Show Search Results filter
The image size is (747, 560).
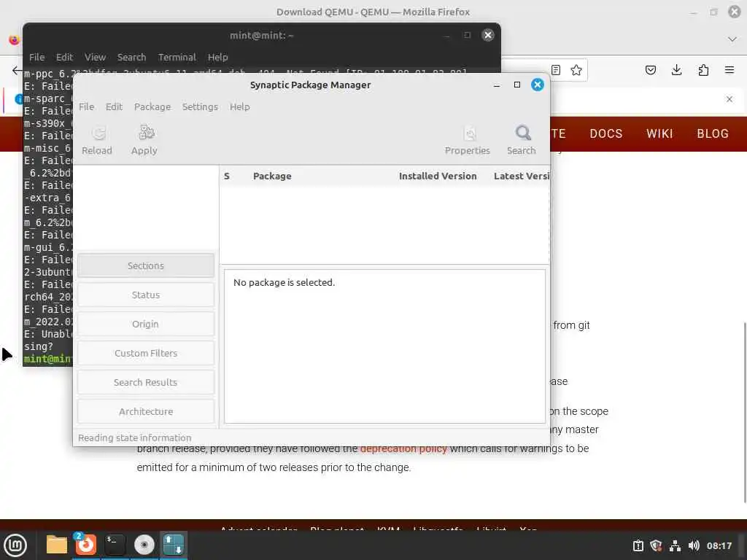(x=146, y=382)
